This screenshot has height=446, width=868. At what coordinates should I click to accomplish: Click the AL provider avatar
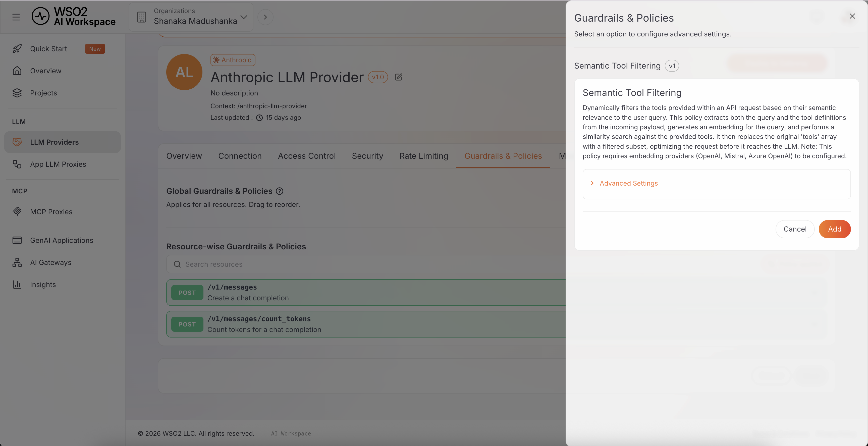[x=184, y=72]
